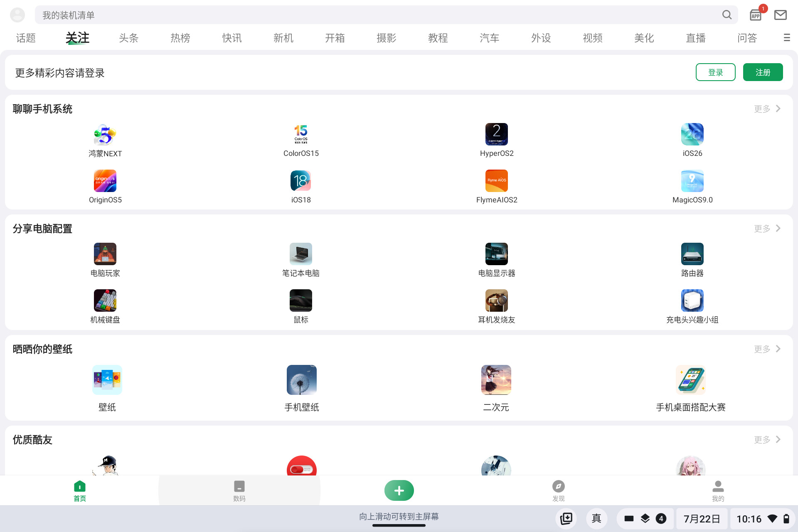Viewport: 798px width, 532px height.
Task: Tap the green plus post button
Action: 399,490
